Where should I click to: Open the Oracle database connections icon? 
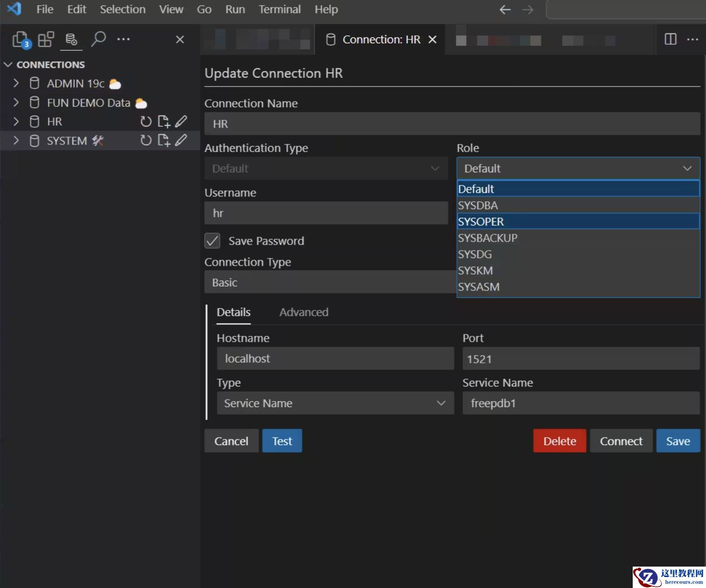tap(71, 39)
